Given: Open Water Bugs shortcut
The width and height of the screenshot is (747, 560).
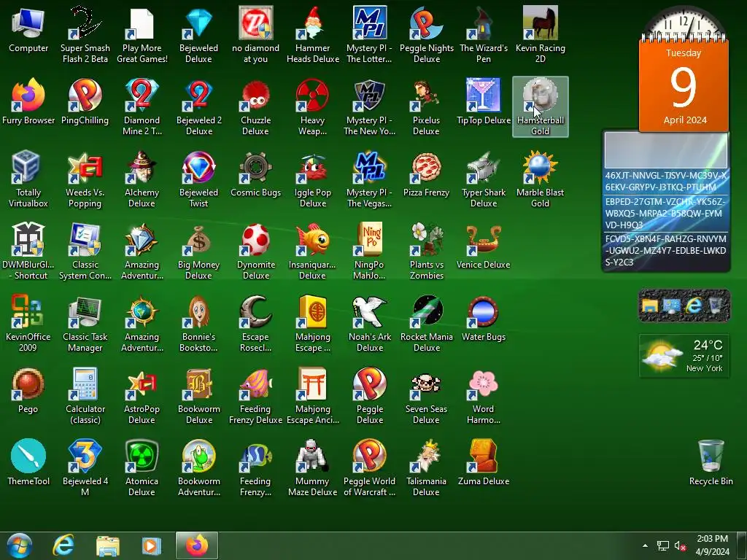Looking at the screenshot, I should (484, 318).
